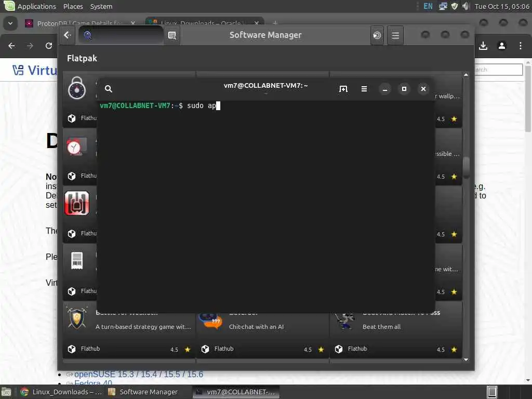
Task: Click the workspace switcher on bottom panel
Action: pyautogui.click(x=491, y=392)
